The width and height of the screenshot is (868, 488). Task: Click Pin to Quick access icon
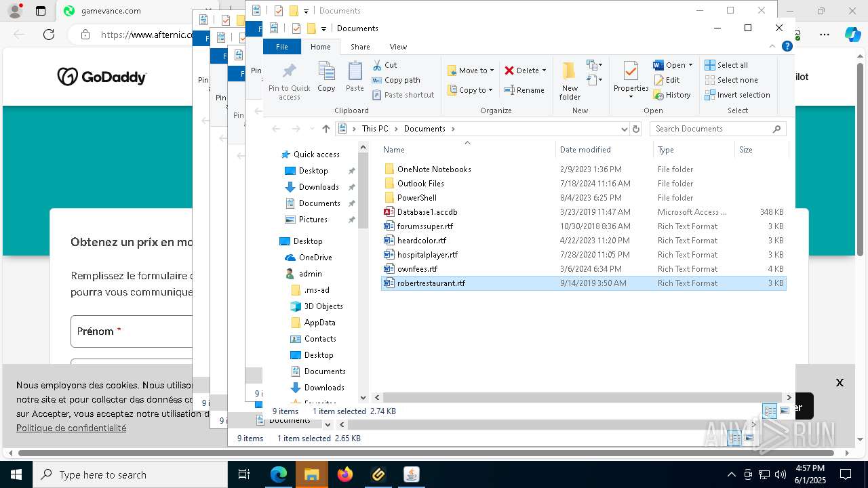tap(289, 71)
